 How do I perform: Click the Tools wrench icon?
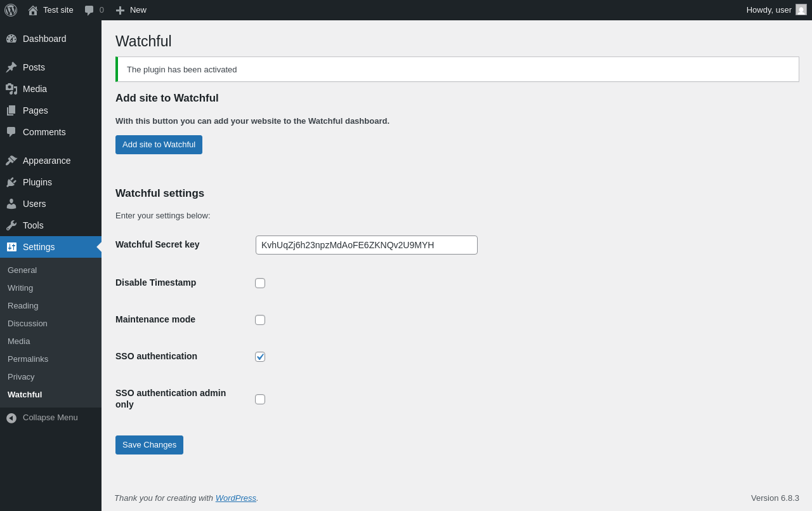tap(11, 225)
